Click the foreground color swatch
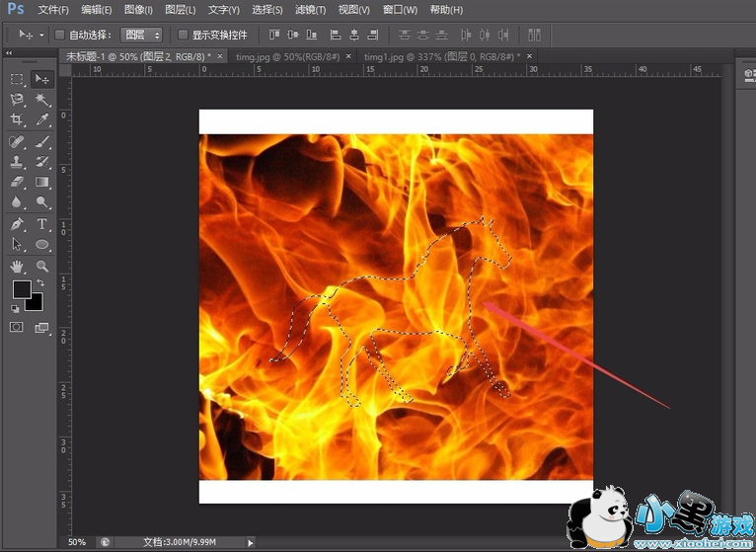Screen dimensions: 756x552 pos(21,289)
